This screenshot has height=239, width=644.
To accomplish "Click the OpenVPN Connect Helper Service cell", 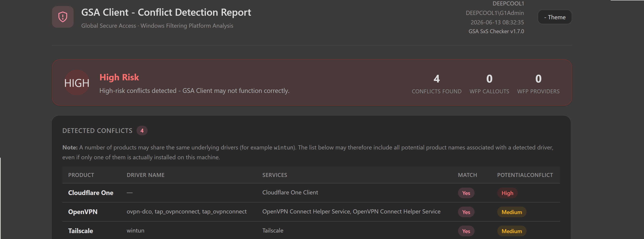I will pos(351,212).
